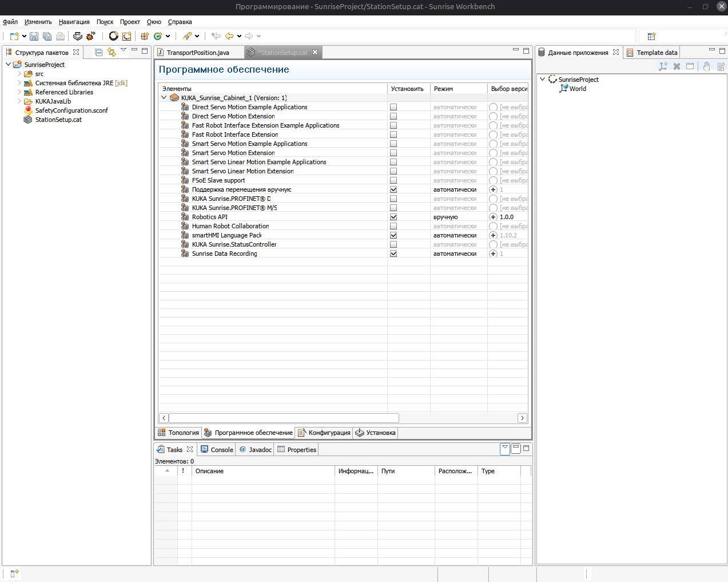The width and height of the screenshot is (728, 582).
Task: Click the scroll right arrow of software table
Action: tap(522, 418)
